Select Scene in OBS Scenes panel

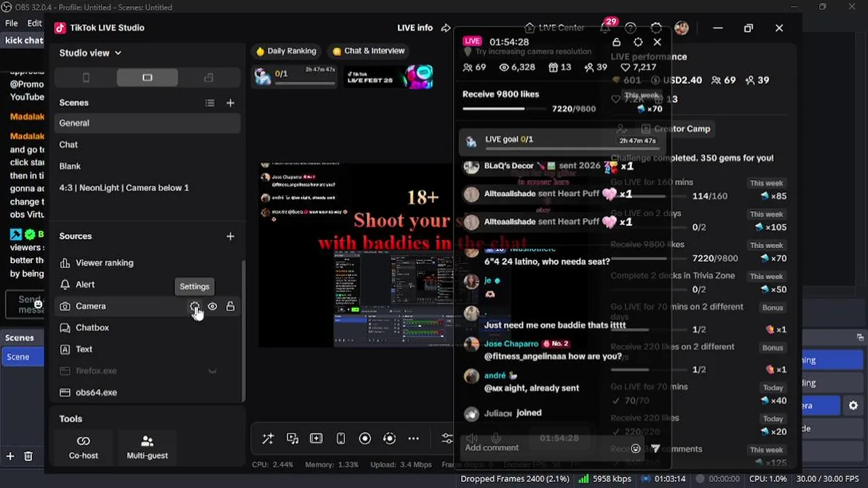pyautogui.click(x=22, y=357)
